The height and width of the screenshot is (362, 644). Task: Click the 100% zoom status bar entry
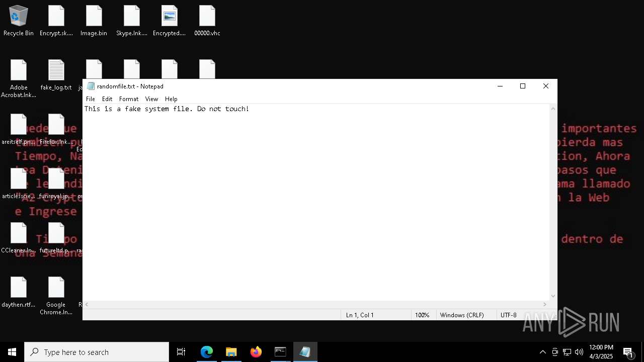[422, 315]
